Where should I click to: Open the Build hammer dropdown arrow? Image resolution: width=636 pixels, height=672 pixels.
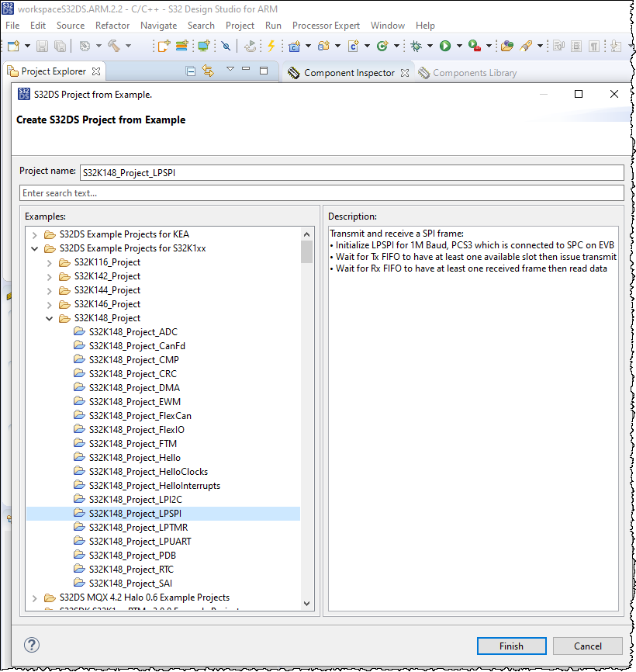[x=128, y=46]
